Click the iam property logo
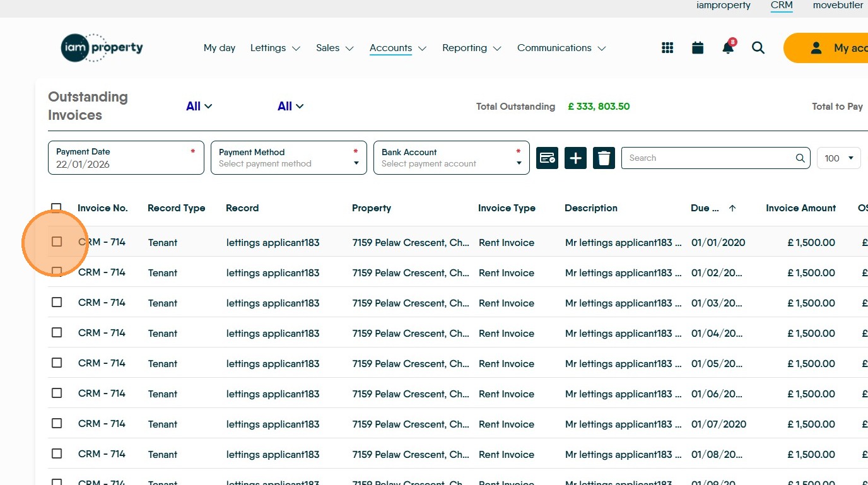This screenshot has height=485, width=868. click(102, 48)
